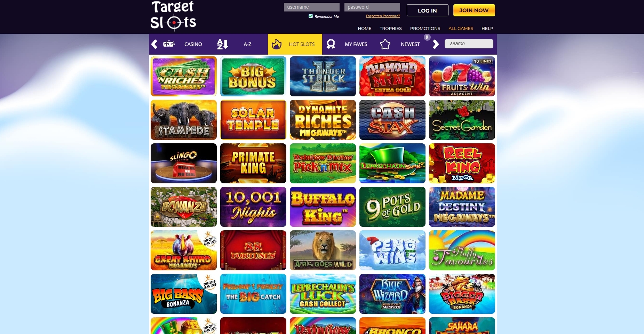Open the Promotions menu item

(x=425, y=29)
